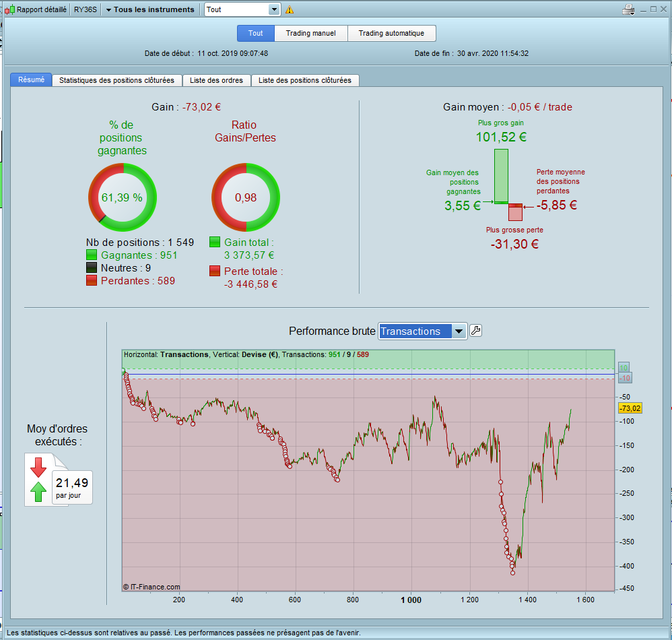Click the Performance brute label
Screen dimensions: 672x640
click(332, 331)
